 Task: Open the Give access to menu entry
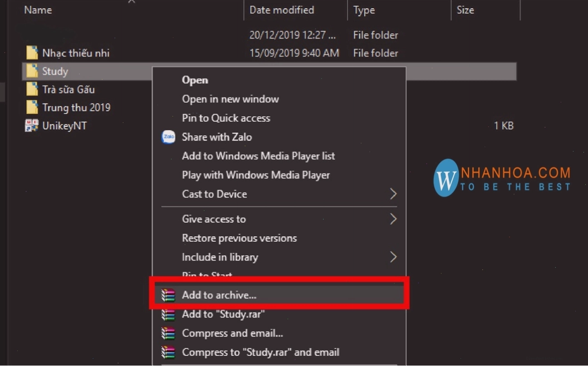tap(214, 219)
